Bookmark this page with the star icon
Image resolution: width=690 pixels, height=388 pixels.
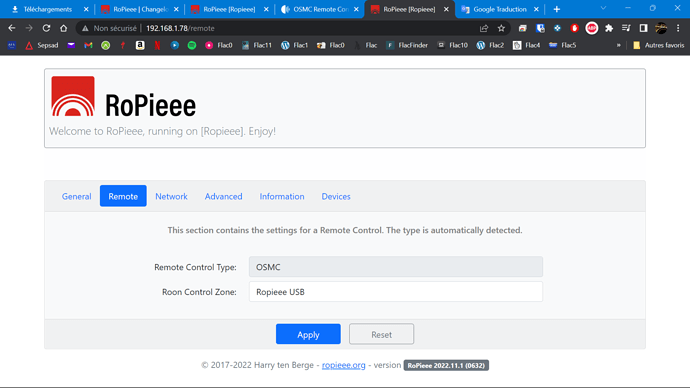click(x=501, y=28)
